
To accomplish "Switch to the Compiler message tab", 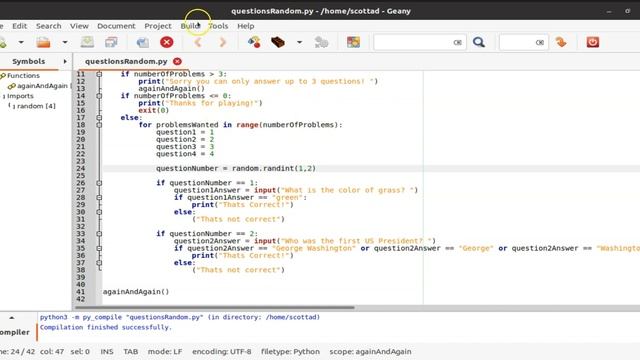I will [x=15, y=332].
